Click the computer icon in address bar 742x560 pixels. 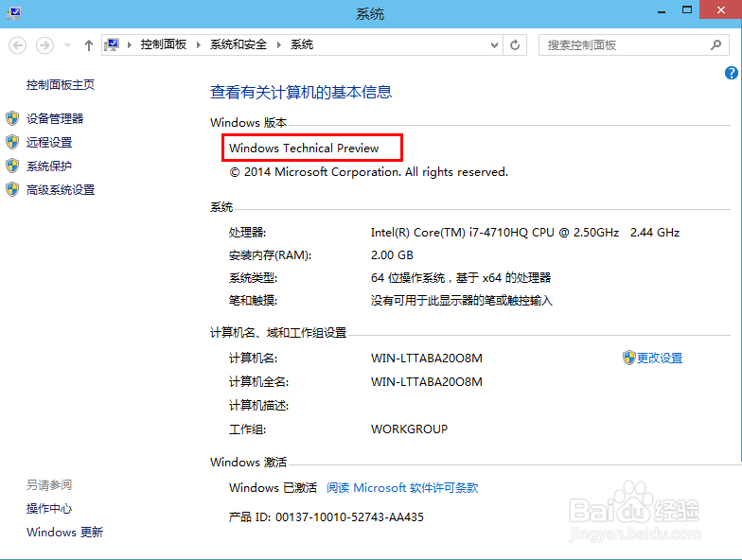click(x=112, y=45)
